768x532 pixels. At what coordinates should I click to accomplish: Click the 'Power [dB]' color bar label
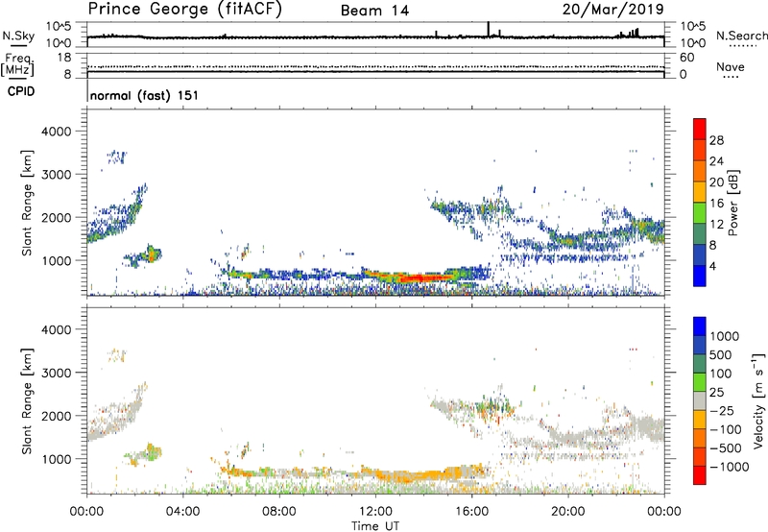pos(732,203)
